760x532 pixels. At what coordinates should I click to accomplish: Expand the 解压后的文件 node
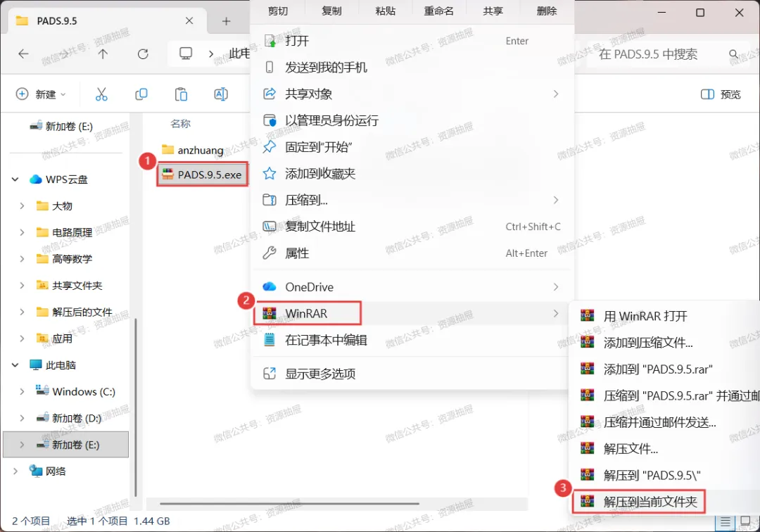[x=22, y=312]
